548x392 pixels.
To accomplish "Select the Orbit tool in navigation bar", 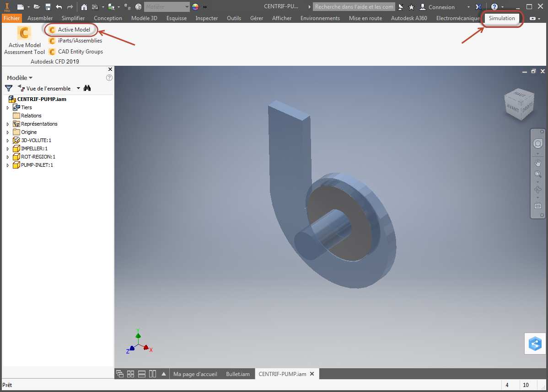I will click(538, 190).
